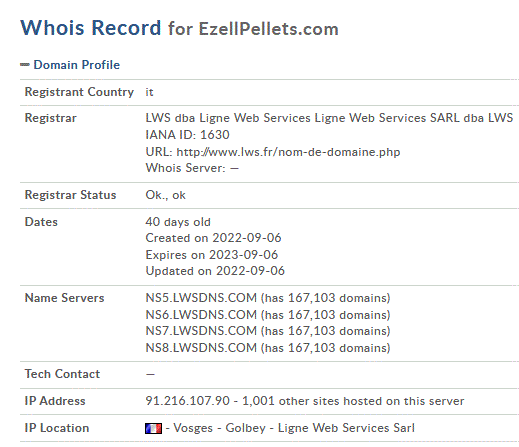Click the NS7.LWSDNS.COM name server
Screen dimensions: 519x447
[201, 331]
